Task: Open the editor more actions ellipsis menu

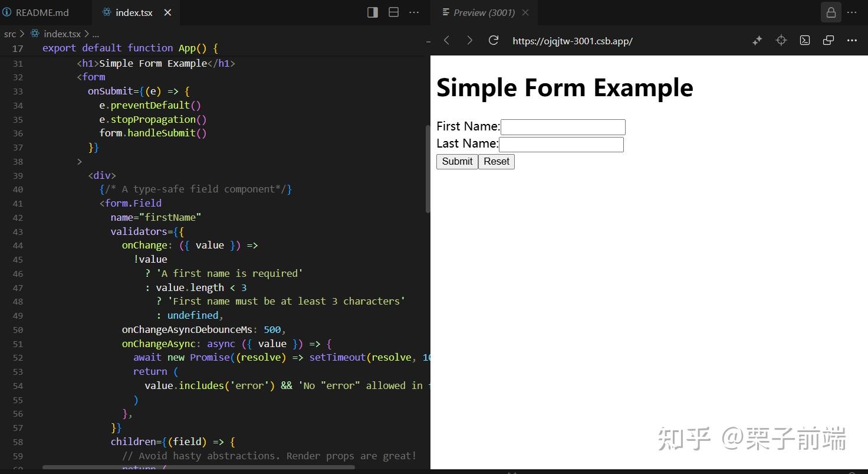Action: (414, 12)
